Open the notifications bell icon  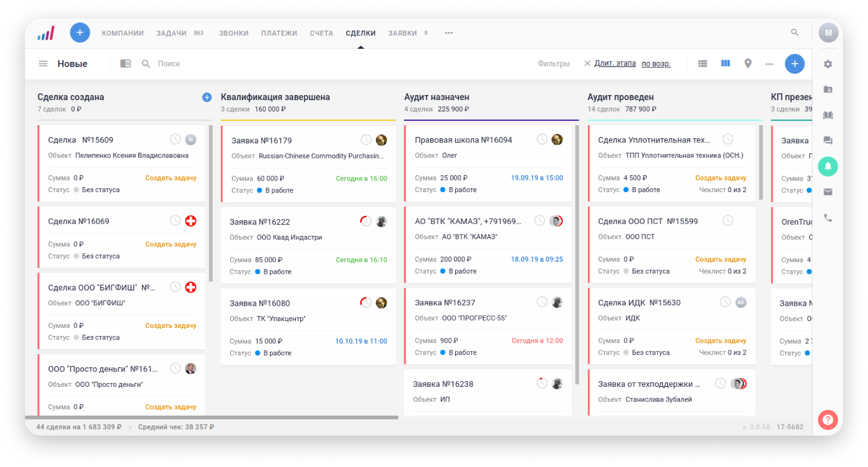click(x=828, y=166)
